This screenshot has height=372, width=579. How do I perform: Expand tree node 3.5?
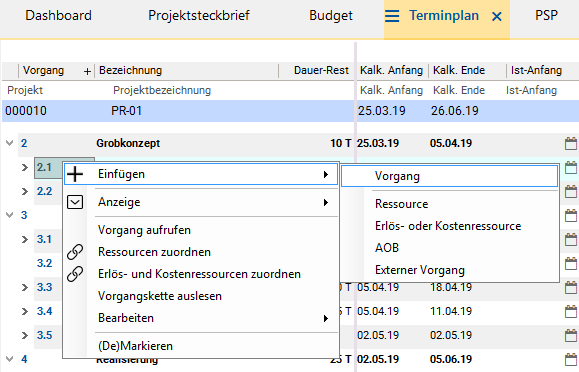25,335
